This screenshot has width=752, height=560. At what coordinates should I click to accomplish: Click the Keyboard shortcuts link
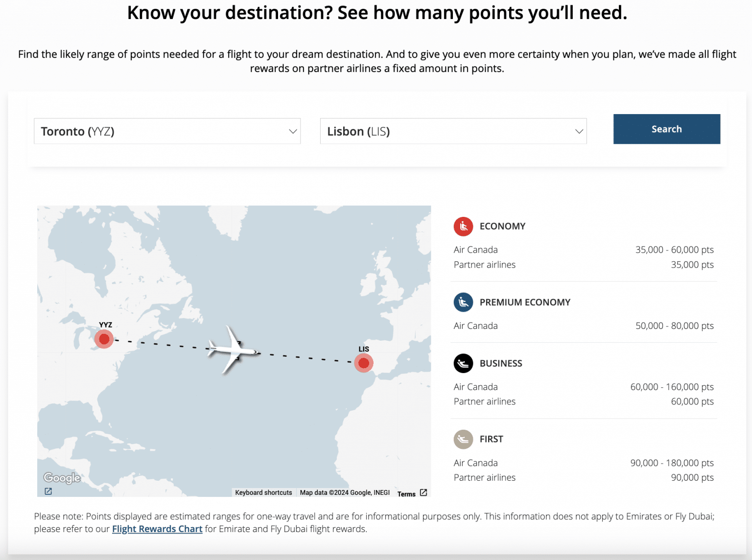[263, 492]
